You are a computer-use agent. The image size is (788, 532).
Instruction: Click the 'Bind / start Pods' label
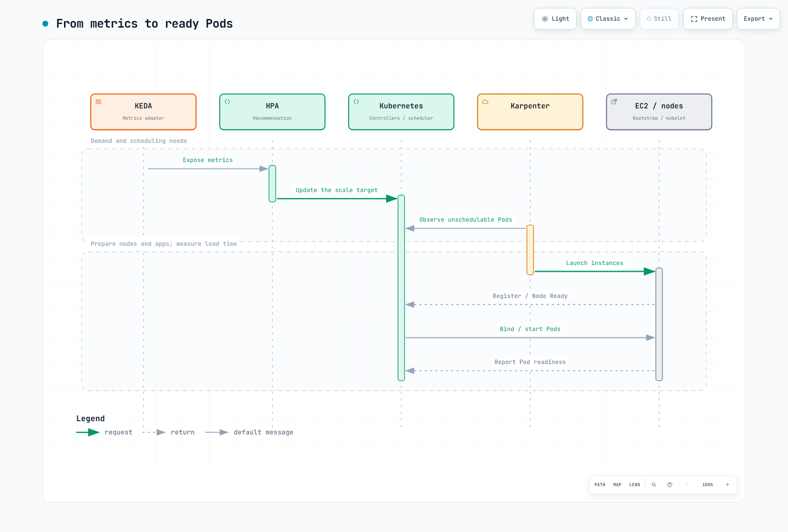coord(530,329)
